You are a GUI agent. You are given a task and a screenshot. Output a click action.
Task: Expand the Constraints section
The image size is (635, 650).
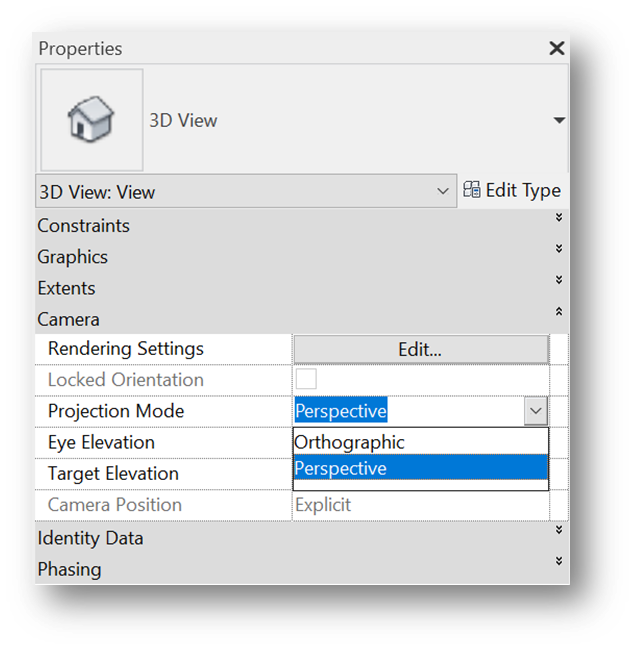559,217
